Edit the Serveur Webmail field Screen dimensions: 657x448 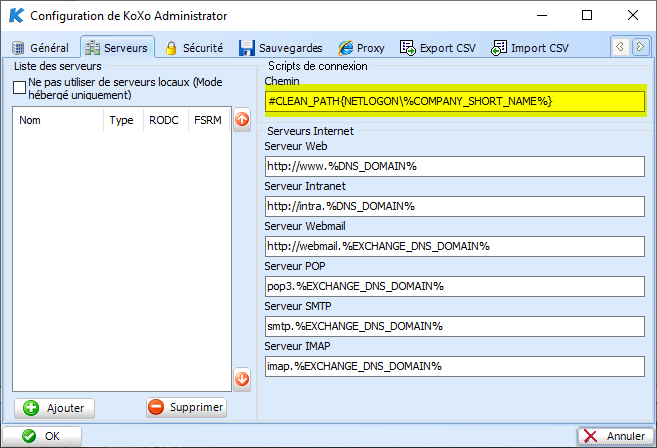(455, 246)
